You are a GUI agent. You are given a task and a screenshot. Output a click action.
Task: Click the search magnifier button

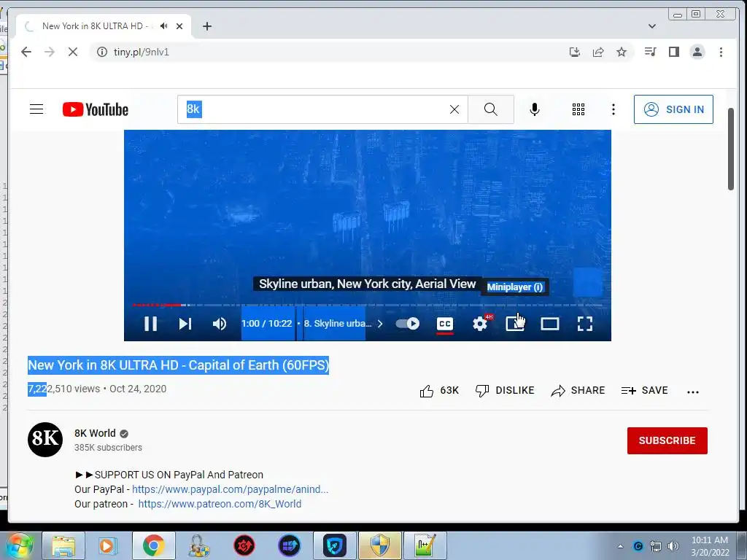[491, 109]
